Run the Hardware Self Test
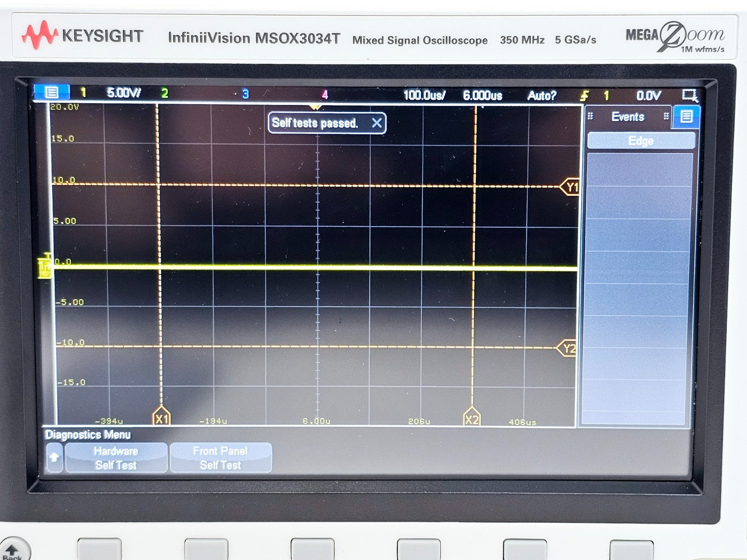 (116, 457)
